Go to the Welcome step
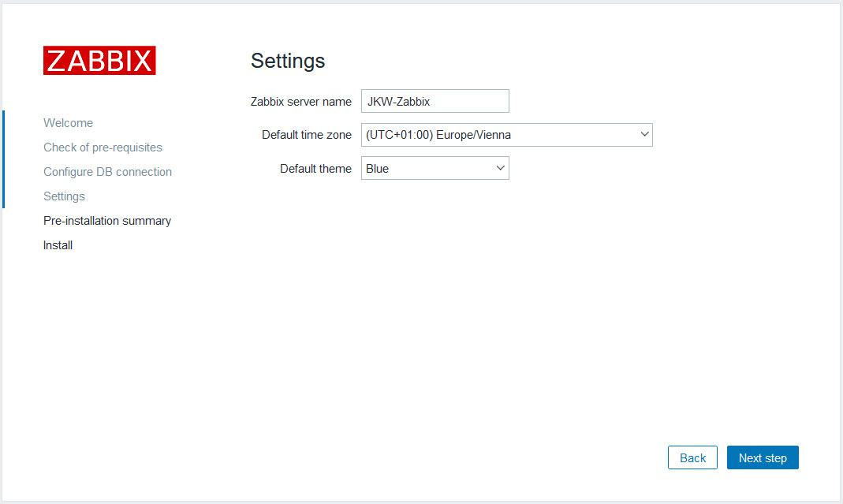Viewport: 843px width, 504px height. (68, 123)
